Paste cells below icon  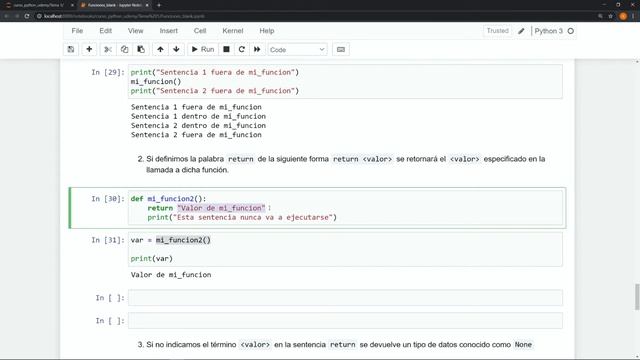point(141,49)
